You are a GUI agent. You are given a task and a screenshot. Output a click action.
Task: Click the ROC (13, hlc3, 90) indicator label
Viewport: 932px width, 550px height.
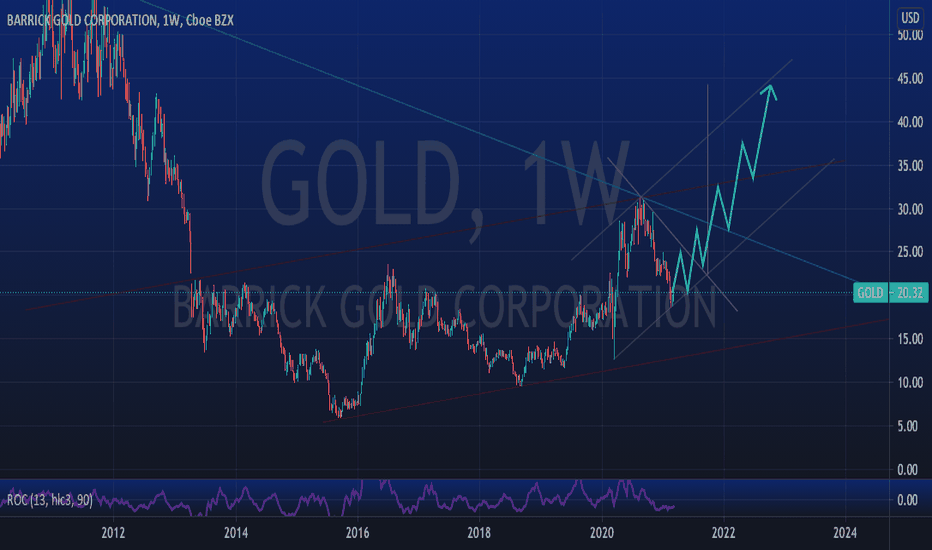coord(50,500)
